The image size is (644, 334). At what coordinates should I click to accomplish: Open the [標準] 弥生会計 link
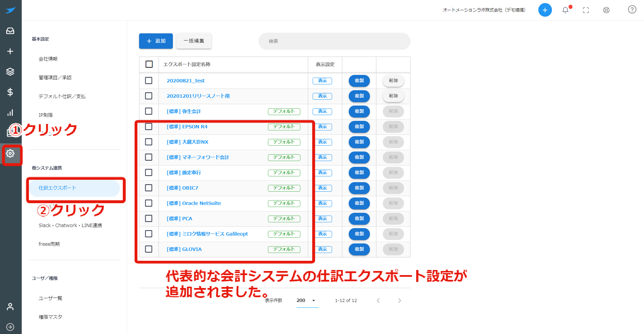pos(184,111)
